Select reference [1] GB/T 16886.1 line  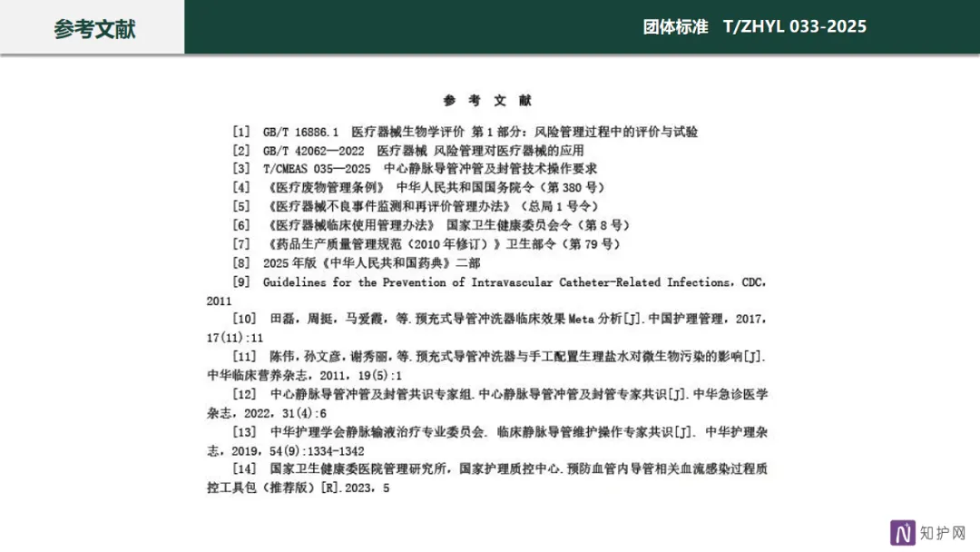(465, 132)
